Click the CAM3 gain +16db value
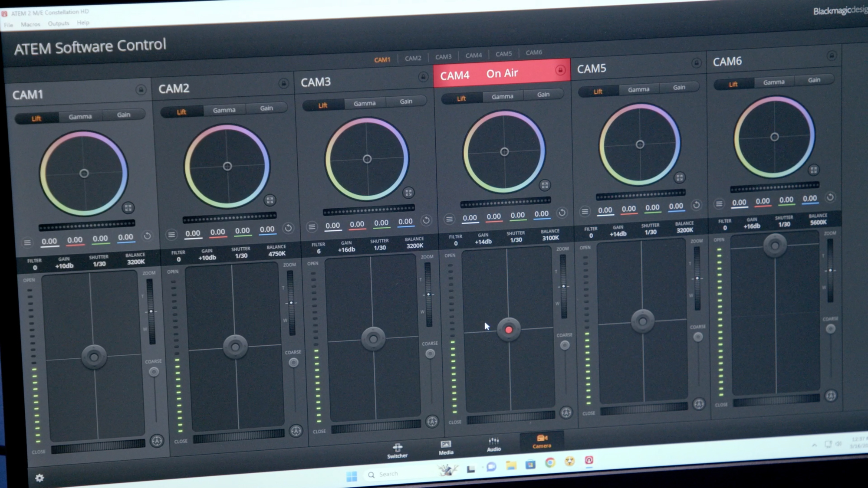The height and width of the screenshot is (488, 868). [346, 249]
